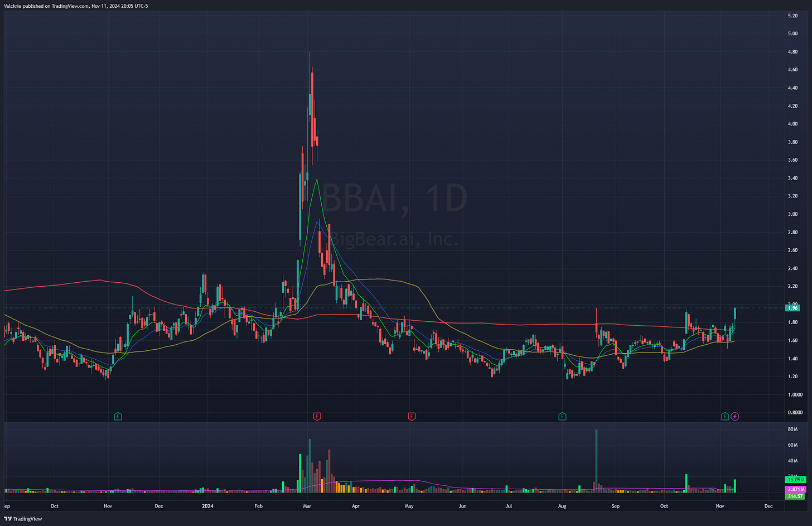
Task: Click the 314.57 green value badge
Action: coord(795,496)
